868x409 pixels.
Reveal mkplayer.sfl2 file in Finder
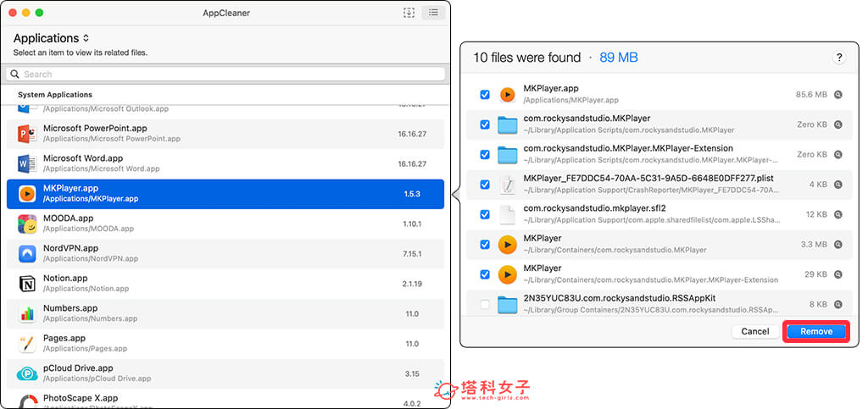click(838, 214)
